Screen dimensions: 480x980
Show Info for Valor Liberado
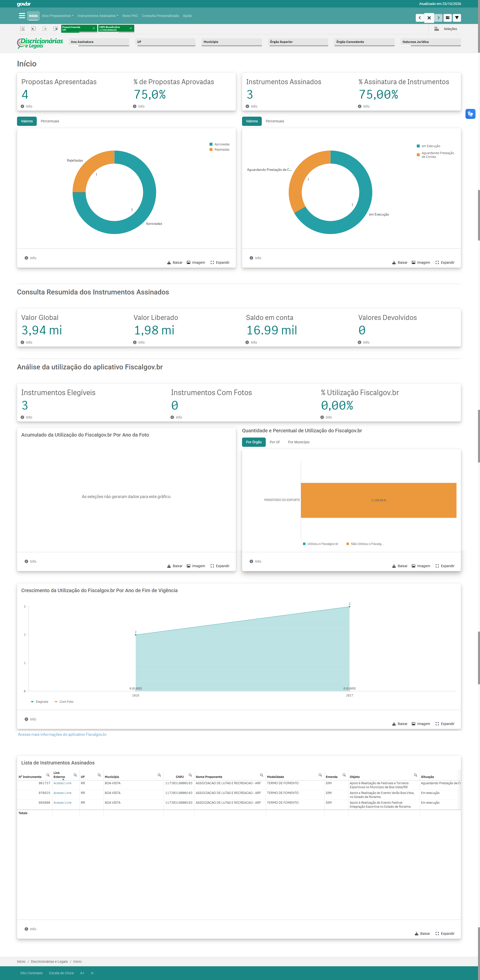pyautogui.click(x=139, y=342)
